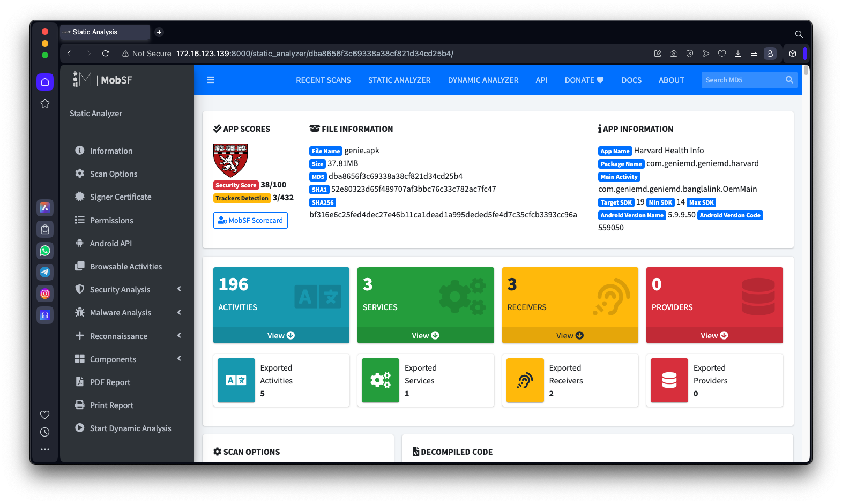
Task: Click the file name text genie.apk
Action: pos(362,151)
